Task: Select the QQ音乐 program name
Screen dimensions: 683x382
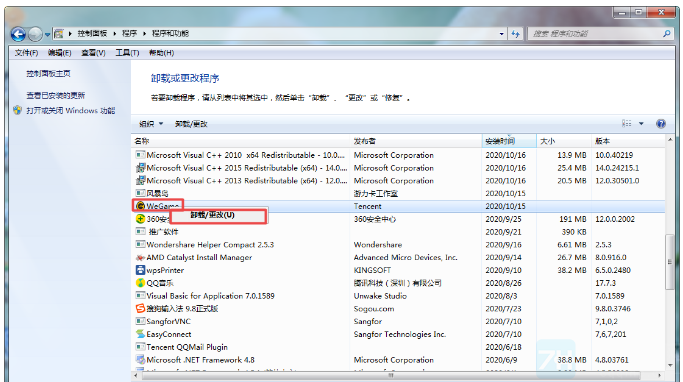Action: 159,283
